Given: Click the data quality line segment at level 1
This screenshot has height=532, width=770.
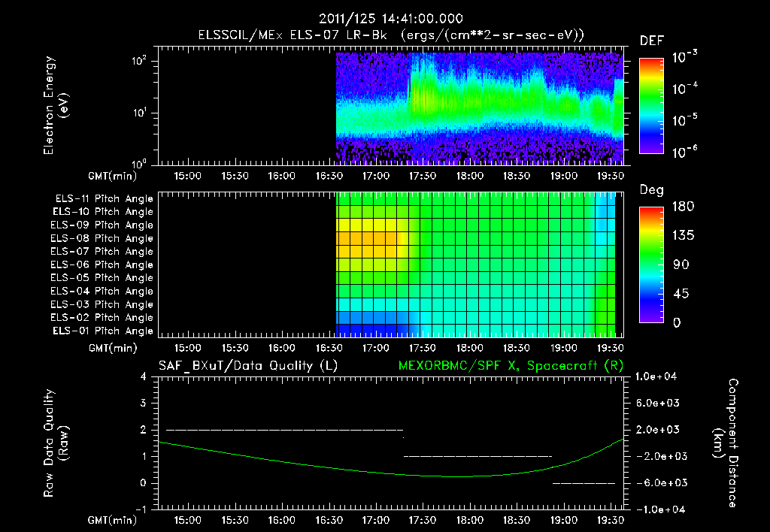Looking at the screenshot, I should [477, 456].
